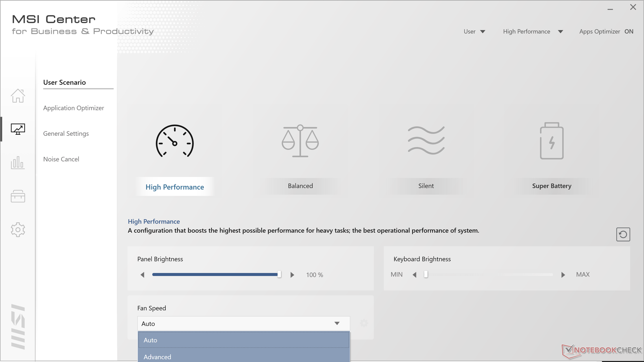
Task: Toggle Apps Optimizer ON switch
Action: pos(629,32)
